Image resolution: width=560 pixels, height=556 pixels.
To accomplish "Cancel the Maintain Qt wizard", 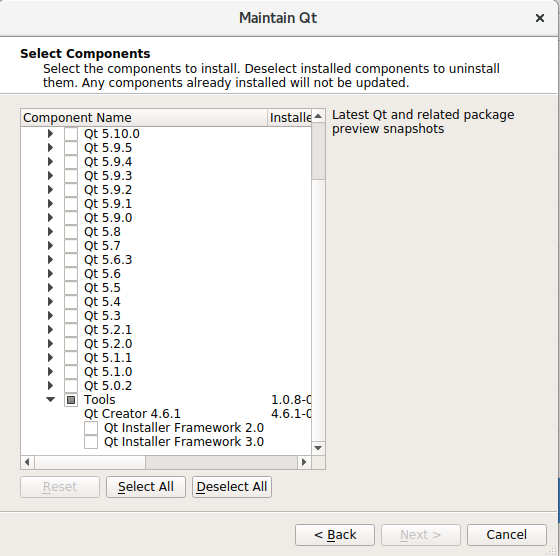I will (x=506, y=535).
